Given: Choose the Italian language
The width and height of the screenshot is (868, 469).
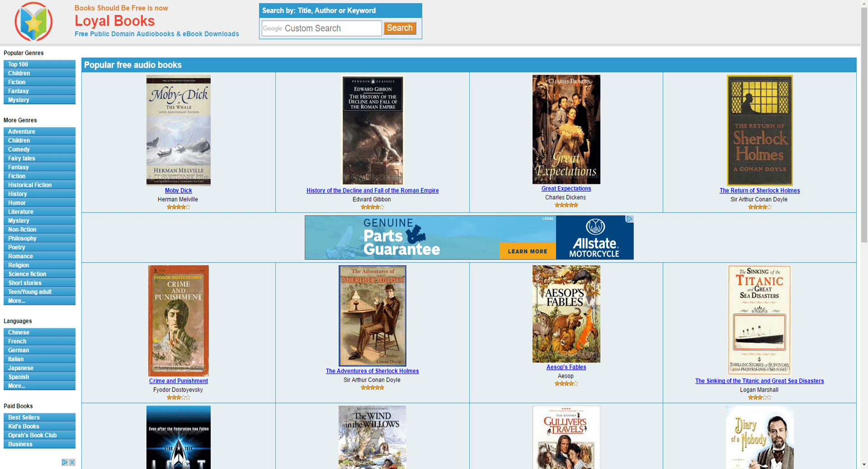Looking at the screenshot, I should [39, 359].
